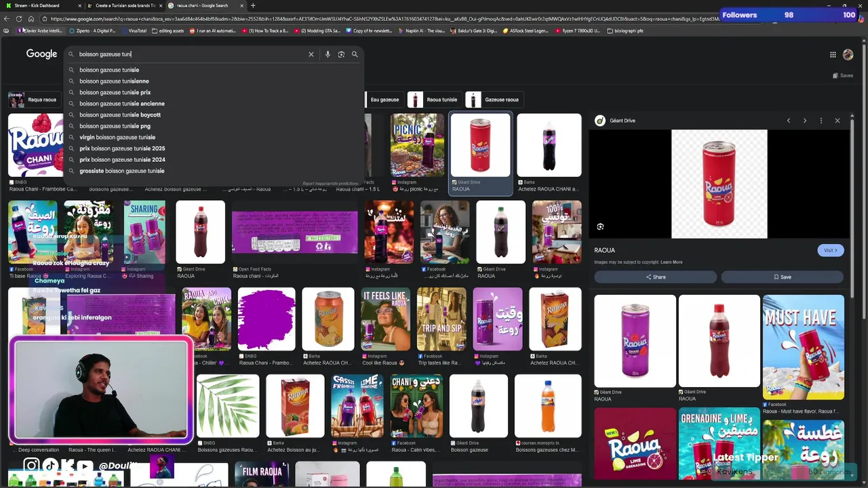Click the Visit button in preview

(x=831, y=250)
